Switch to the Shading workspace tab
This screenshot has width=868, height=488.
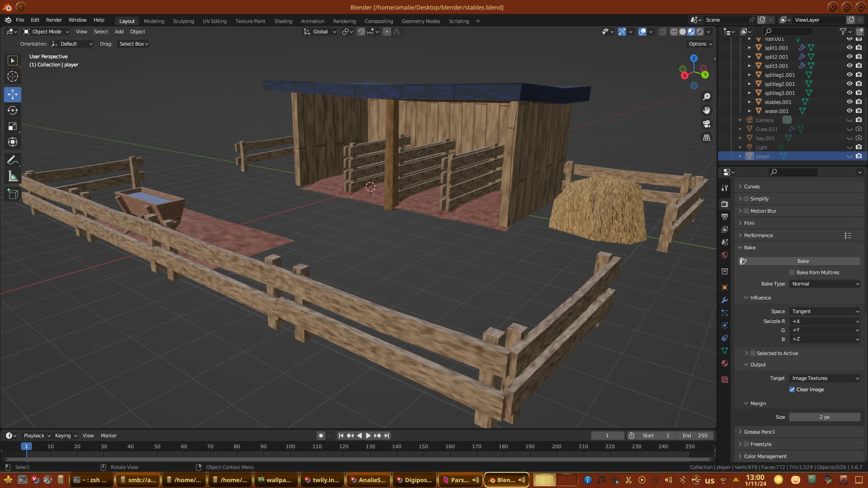point(283,21)
